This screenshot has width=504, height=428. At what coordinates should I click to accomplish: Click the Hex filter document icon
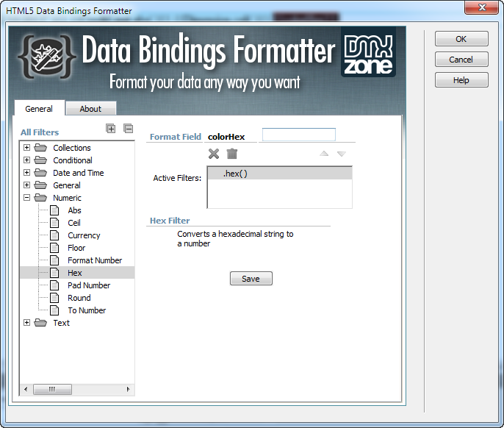tap(54, 273)
